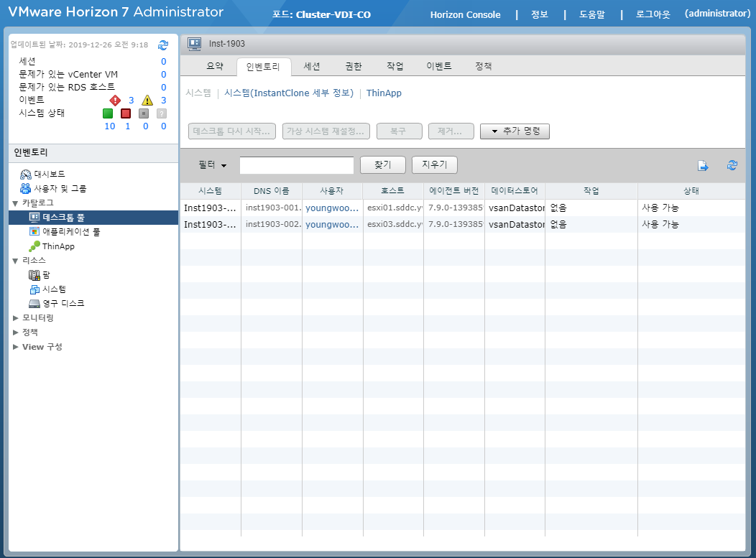Expand the View 구성 tree section

15,347
